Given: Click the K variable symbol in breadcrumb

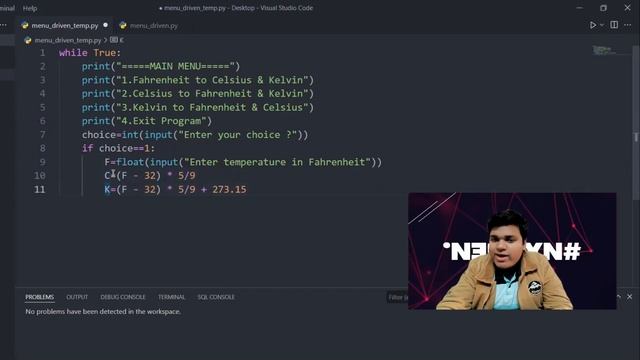Looking at the screenshot, I should tap(117, 40).
